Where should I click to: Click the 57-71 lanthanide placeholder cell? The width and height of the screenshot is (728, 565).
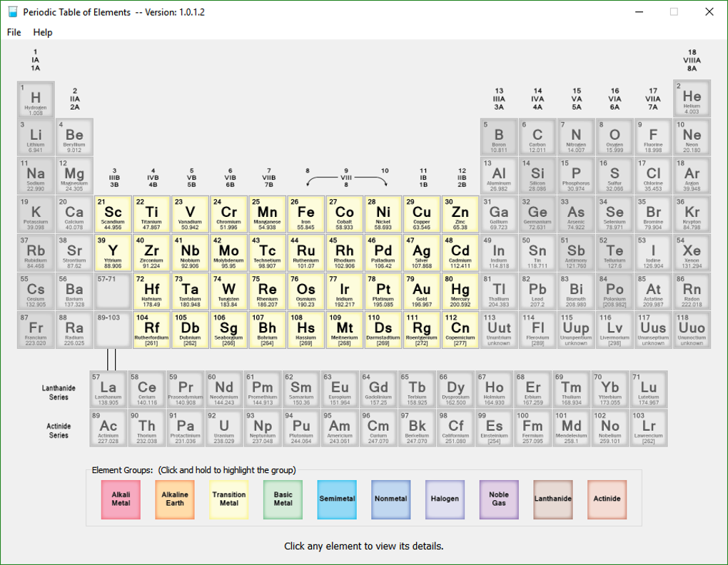point(113,291)
